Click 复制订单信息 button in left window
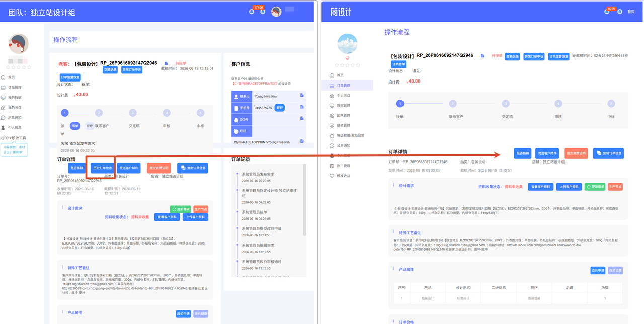This screenshot has width=644, height=324. 193,168
